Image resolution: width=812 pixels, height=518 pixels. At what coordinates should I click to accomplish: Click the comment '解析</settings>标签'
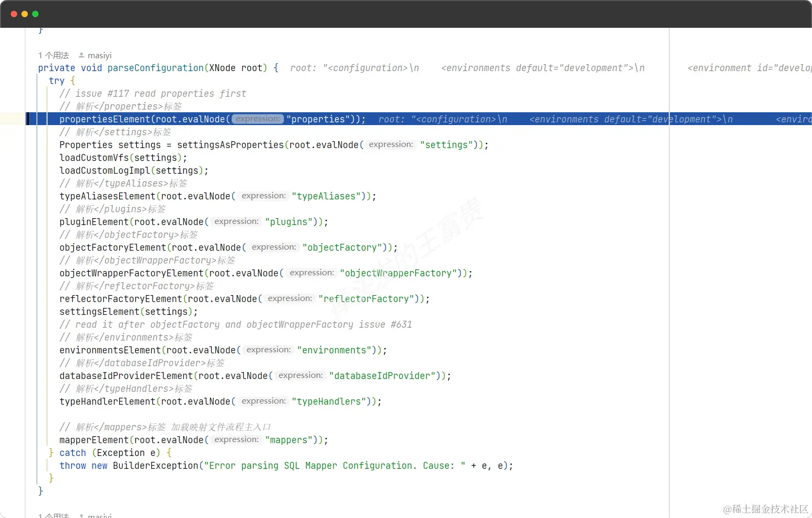(115, 132)
